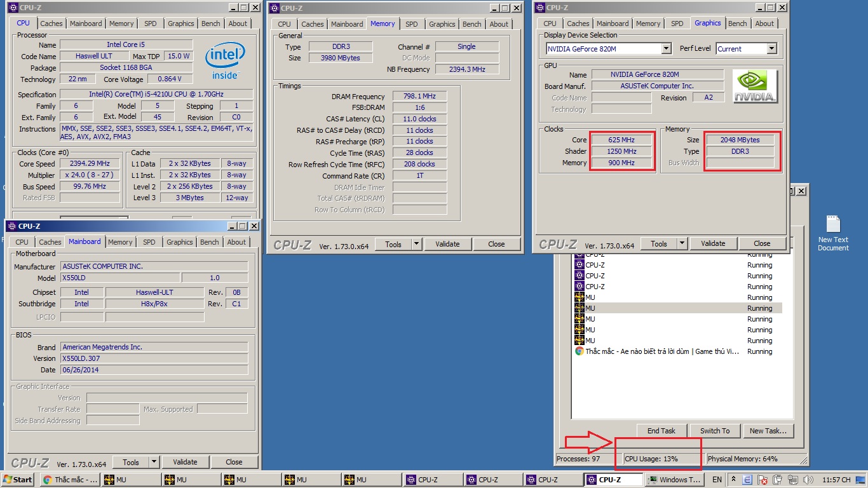Click BIOS Date field 06/26/2014
This screenshot has width=868, height=488.
[154, 370]
